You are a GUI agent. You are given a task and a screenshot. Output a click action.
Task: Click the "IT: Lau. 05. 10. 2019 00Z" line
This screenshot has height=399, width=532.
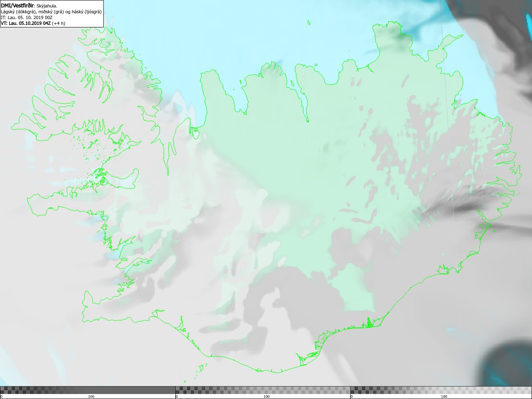pyautogui.click(x=27, y=17)
